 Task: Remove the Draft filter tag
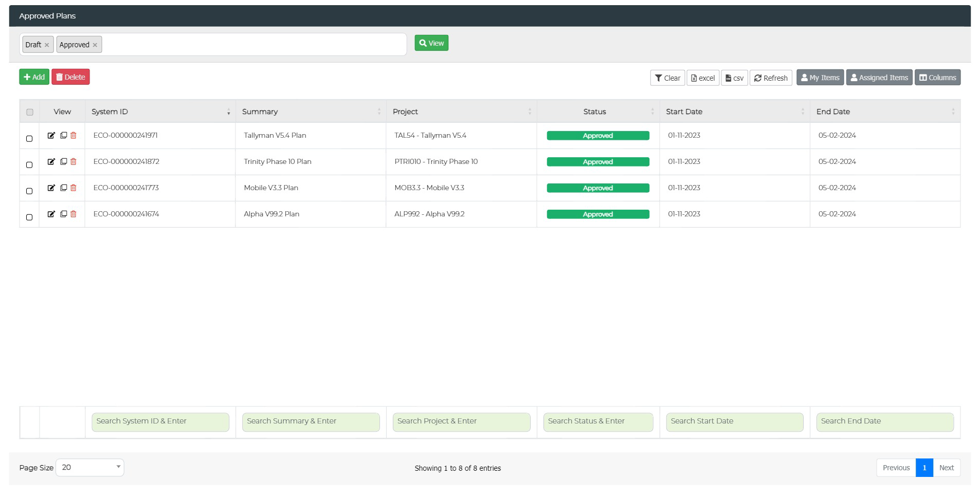click(x=47, y=45)
